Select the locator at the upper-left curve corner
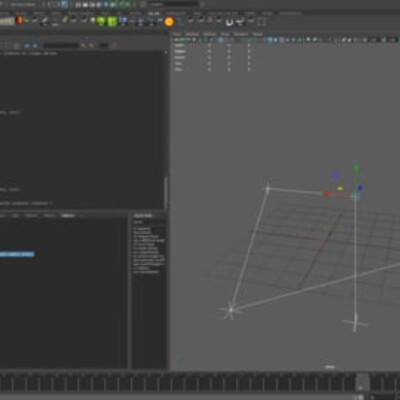400x400 pixels. coord(268,189)
